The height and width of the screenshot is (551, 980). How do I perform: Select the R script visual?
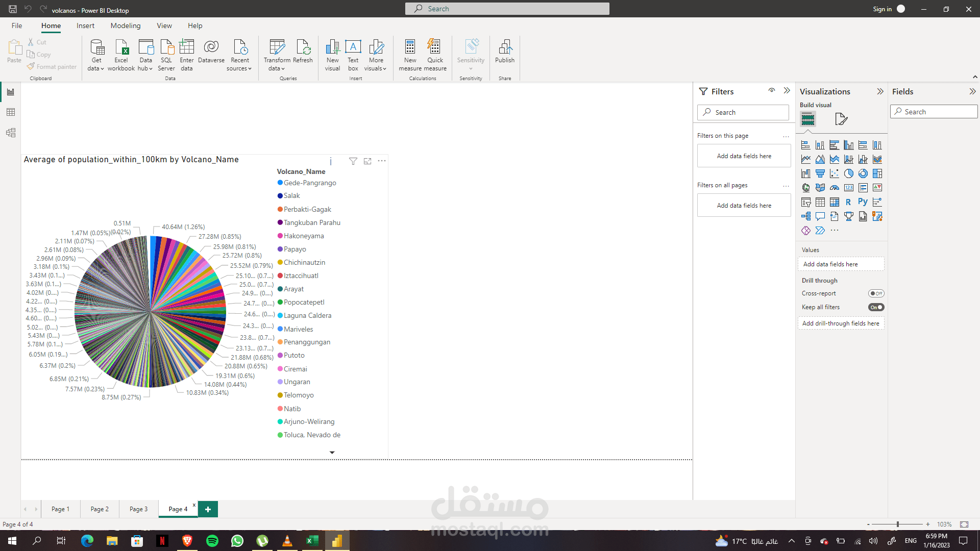pyautogui.click(x=848, y=202)
